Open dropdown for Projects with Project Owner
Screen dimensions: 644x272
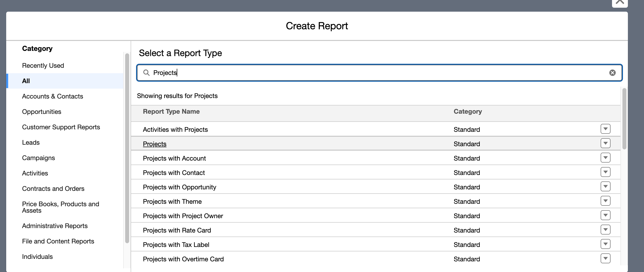click(605, 215)
